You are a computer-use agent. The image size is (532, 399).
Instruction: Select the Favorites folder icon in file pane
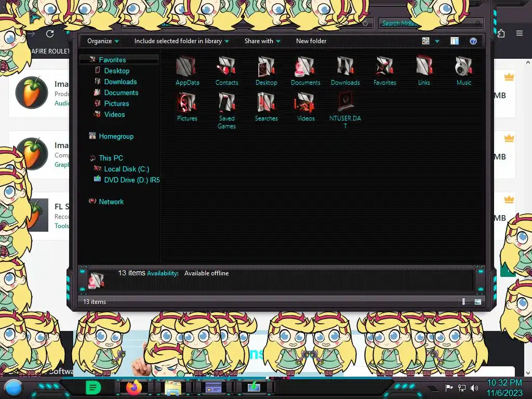(x=385, y=71)
